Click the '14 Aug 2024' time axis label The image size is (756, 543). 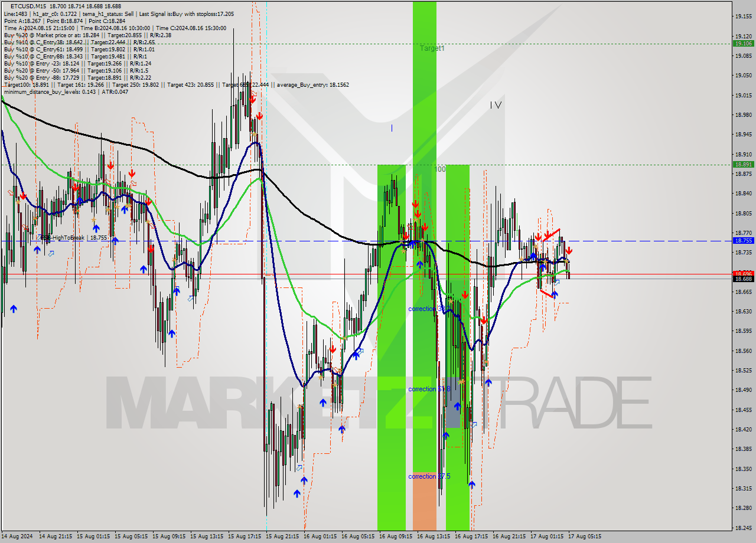[18, 537]
